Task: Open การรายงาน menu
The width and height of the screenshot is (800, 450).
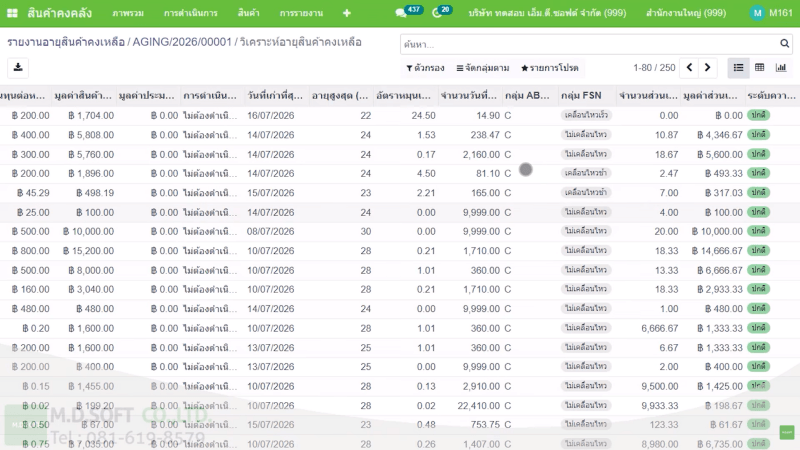Action: tap(302, 13)
